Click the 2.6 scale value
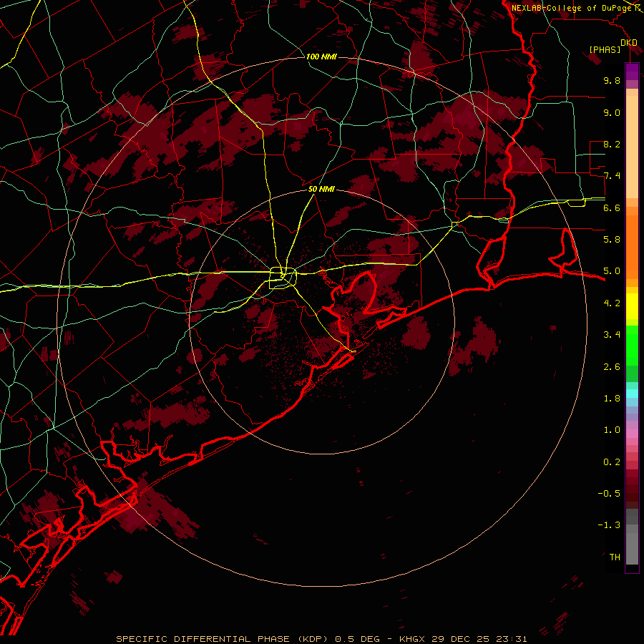This screenshot has height=644, width=644. pyautogui.click(x=612, y=367)
